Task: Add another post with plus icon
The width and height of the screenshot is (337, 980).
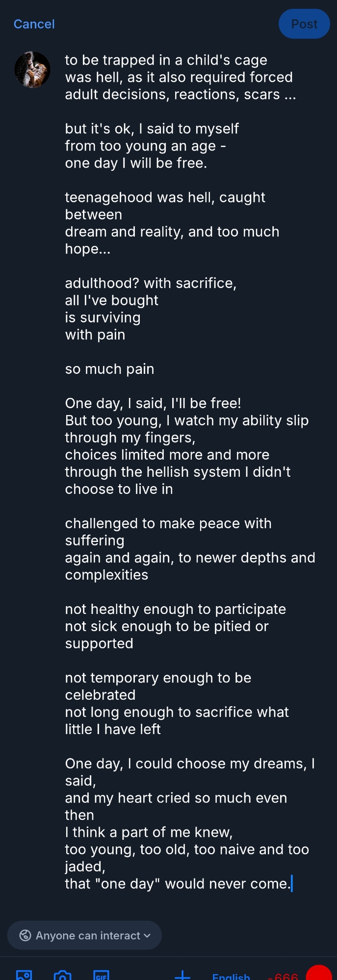Action: click(x=182, y=975)
